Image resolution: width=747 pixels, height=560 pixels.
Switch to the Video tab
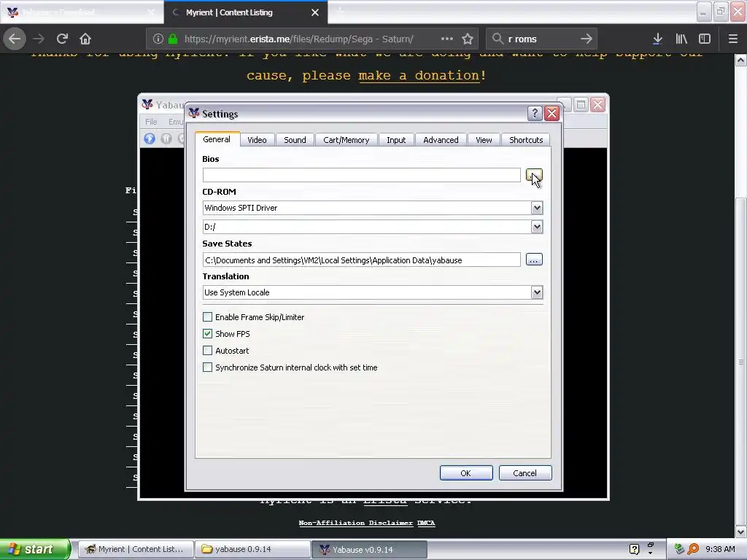coord(257,140)
